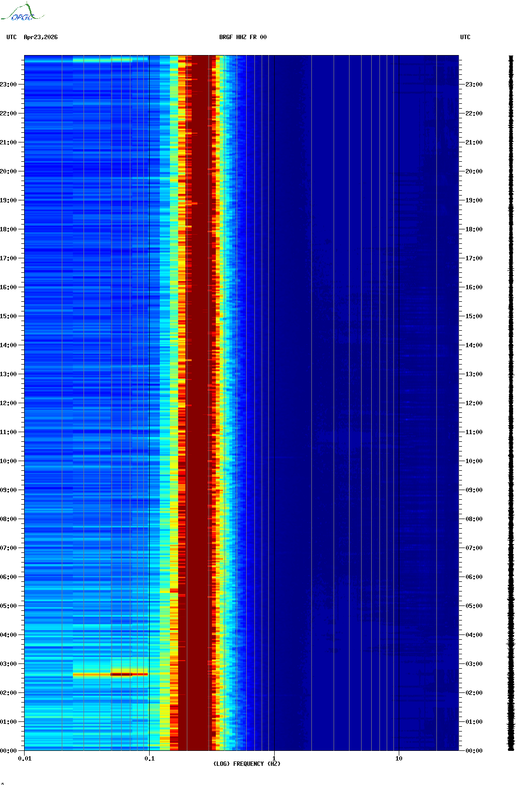Click 04:00 on the left time axis

tap(8, 635)
